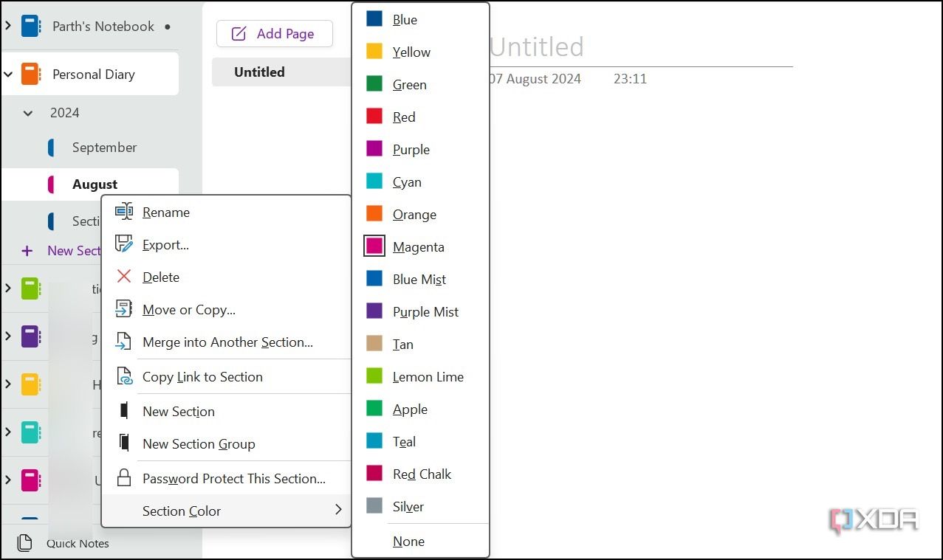
Task: Click the Add Page button
Action: point(275,34)
